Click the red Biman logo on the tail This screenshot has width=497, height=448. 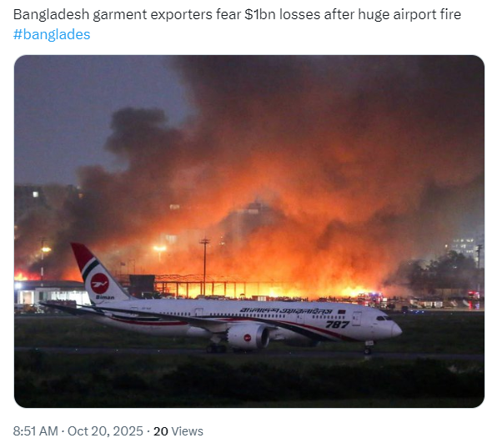[99, 283]
